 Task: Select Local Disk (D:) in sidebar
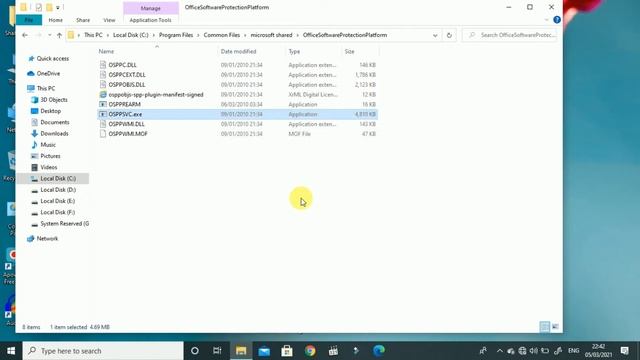coord(58,190)
